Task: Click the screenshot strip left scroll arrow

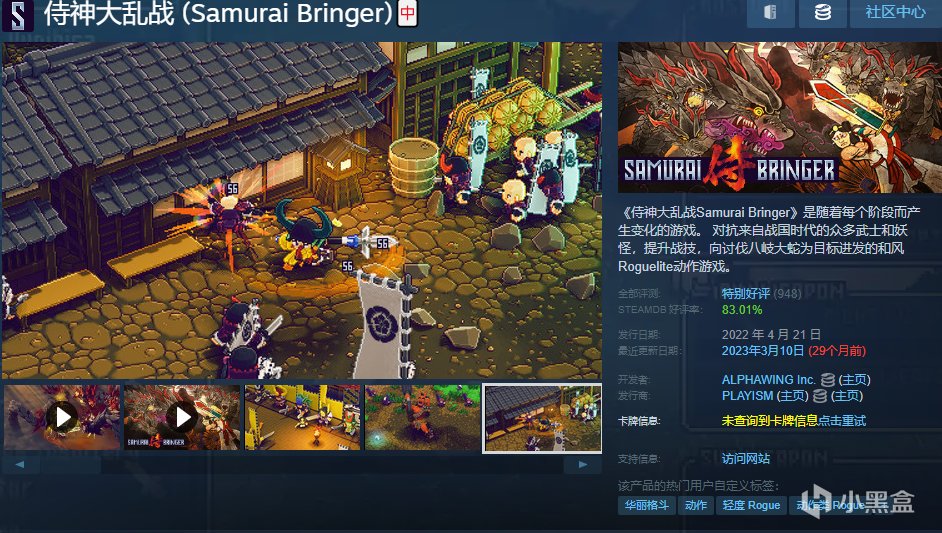Action: 20,464
